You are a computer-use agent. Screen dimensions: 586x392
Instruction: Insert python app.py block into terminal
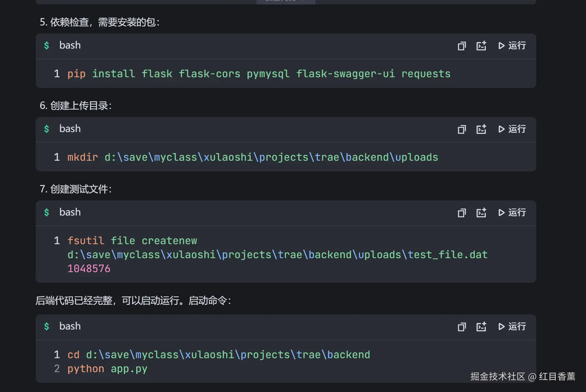point(481,327)
